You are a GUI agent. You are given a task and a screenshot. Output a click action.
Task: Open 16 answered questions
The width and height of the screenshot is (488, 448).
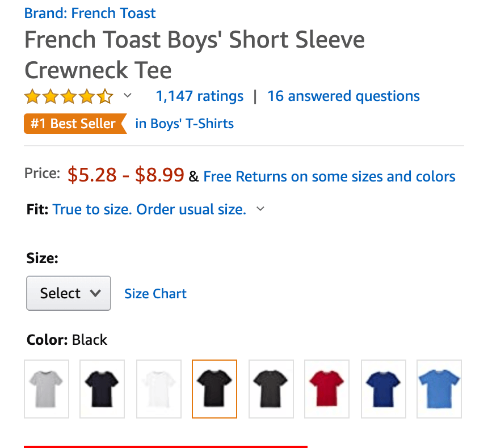click(343, 96)
